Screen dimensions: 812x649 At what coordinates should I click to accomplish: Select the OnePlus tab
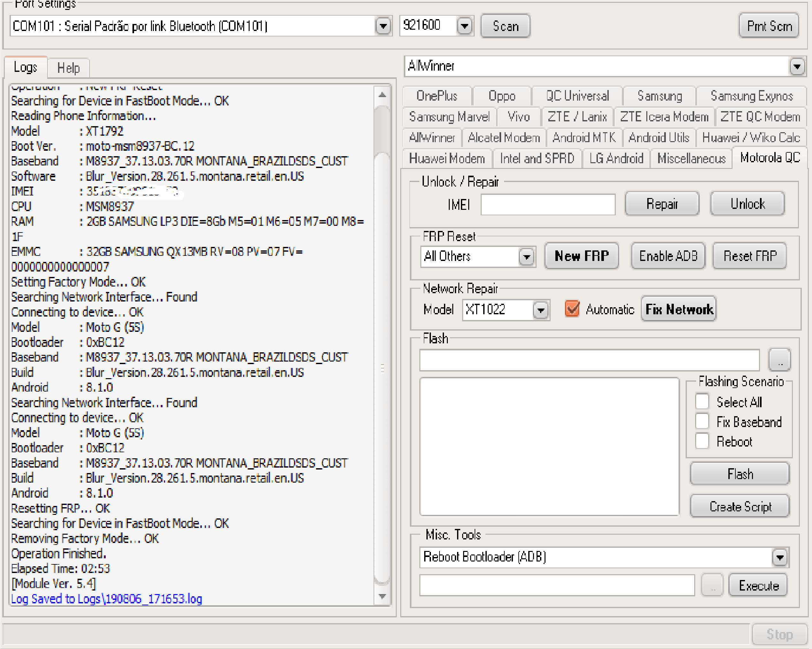click(437, 96)
